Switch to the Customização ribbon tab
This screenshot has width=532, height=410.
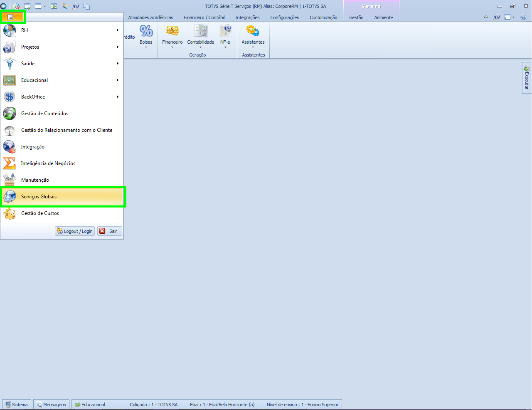(x=323, y=17)
